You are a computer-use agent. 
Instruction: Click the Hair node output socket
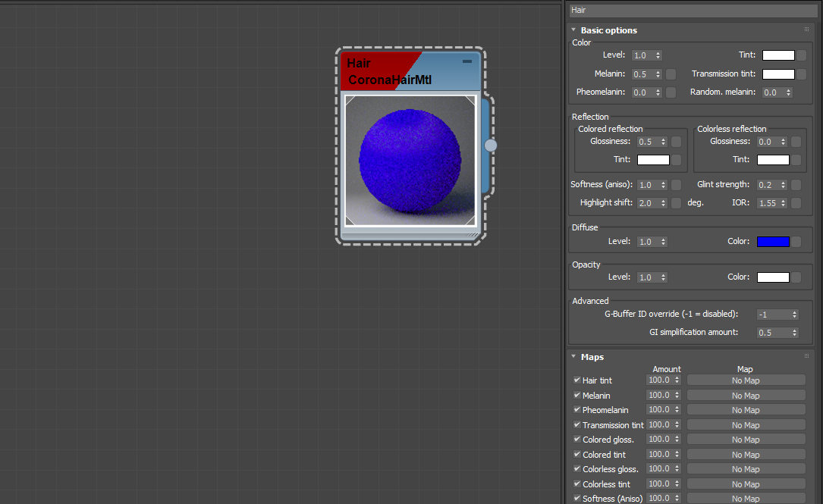coord(490,146)
